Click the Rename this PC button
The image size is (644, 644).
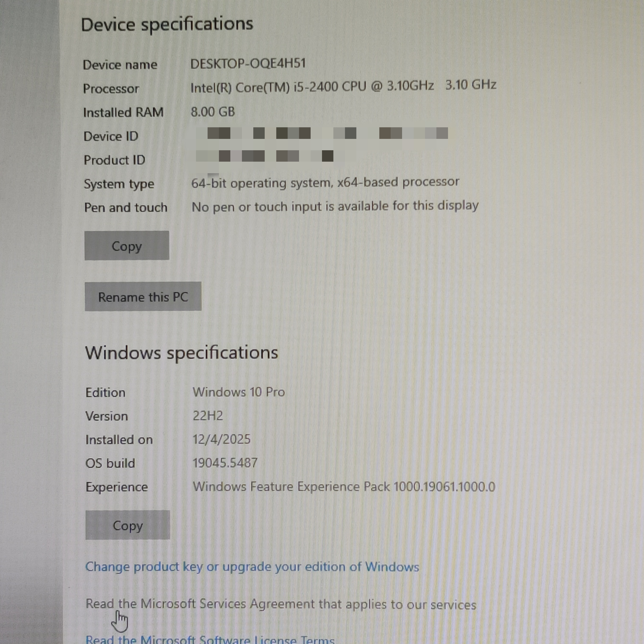(x=143, y=297)
